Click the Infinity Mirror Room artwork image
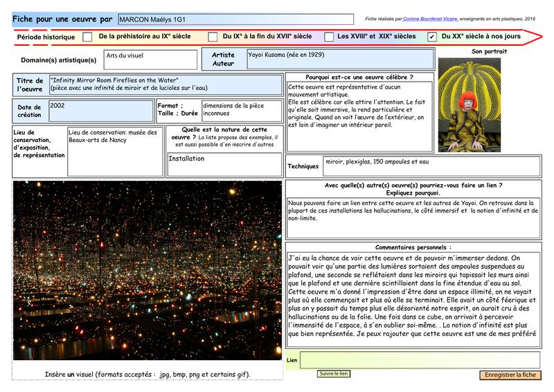The height and width of the screenshot is (392, 554). 147,271
